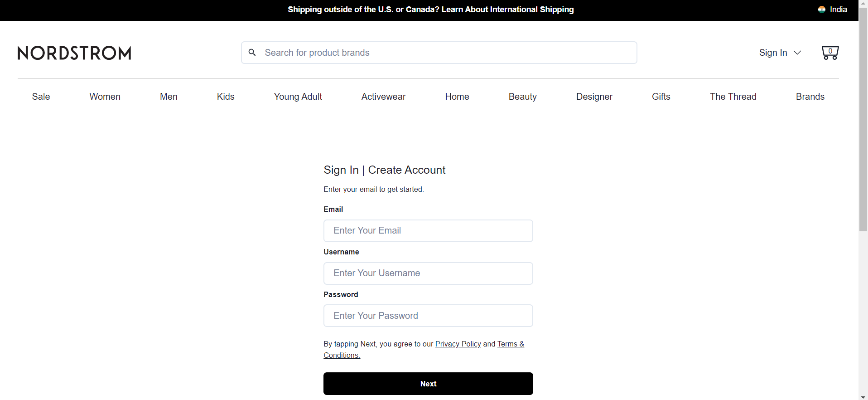Open the Kids category
The width and height of the screenshot is (868, 400).
tap(226, 96)
